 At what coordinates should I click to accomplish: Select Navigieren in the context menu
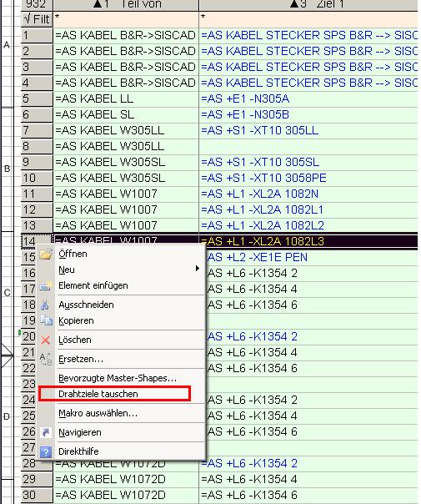click(122, 432)
